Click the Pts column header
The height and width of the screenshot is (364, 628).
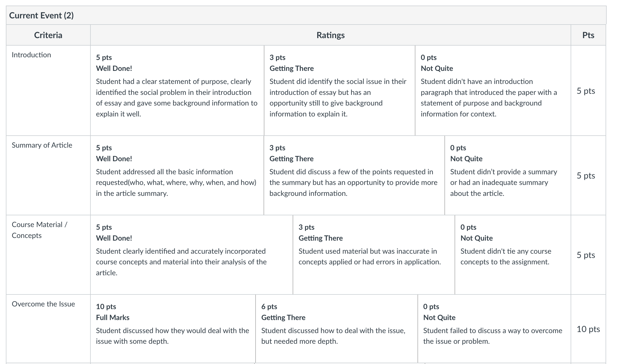tap(588, 35)
